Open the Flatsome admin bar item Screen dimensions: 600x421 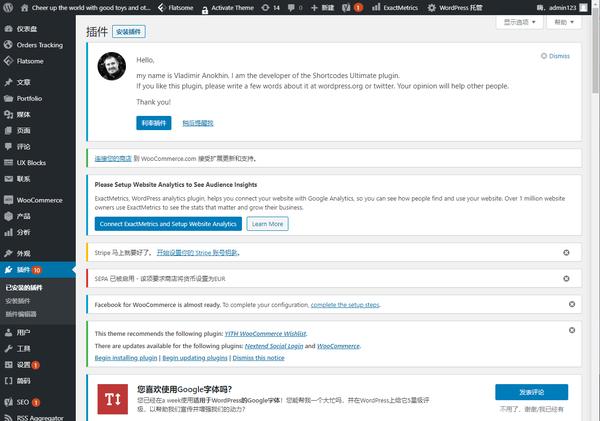pos(175,8)
